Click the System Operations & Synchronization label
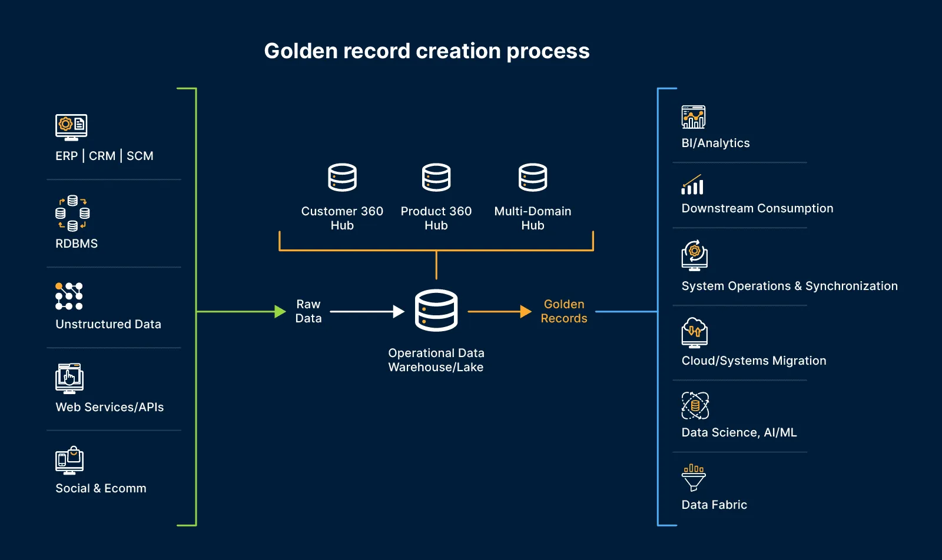 click(790, 286)
